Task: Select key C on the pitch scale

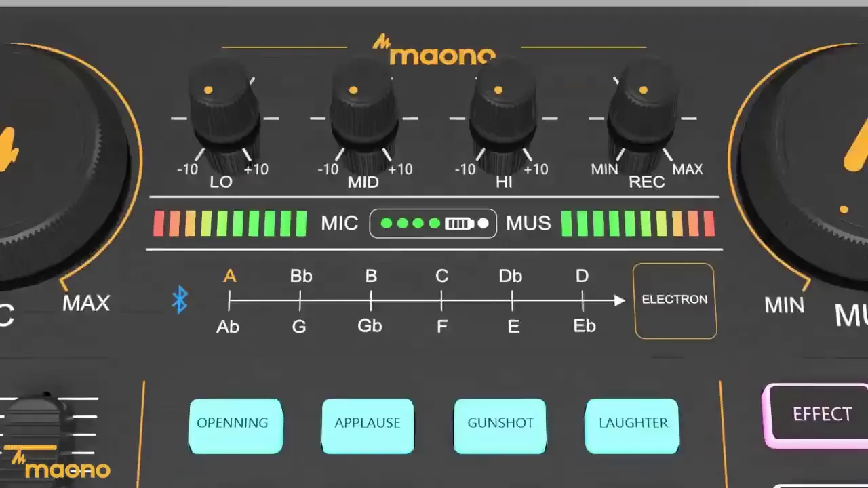Action: coord(441,276)
